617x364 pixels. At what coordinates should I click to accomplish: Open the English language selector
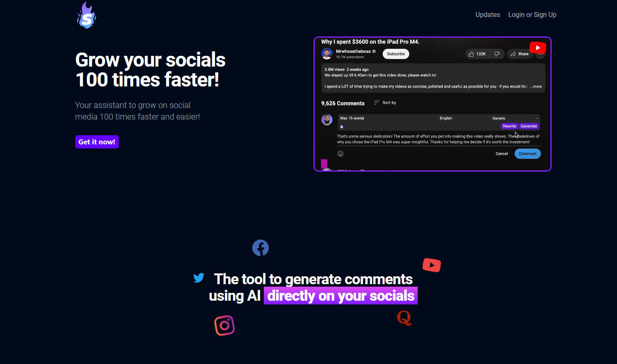446,118
